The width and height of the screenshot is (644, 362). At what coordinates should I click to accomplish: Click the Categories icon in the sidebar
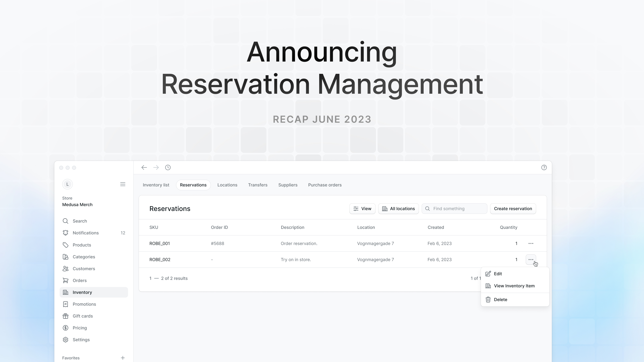click(65, 257)
